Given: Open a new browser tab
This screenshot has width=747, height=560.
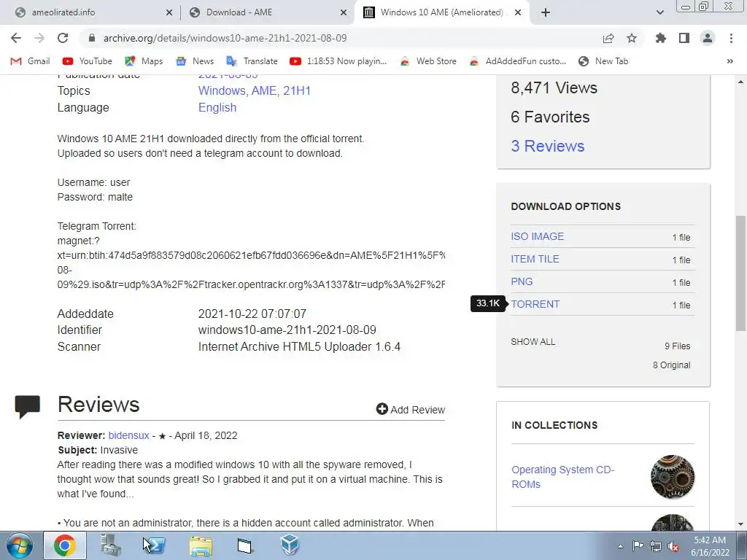Looking at the screenshot, I should click(546, 12).
